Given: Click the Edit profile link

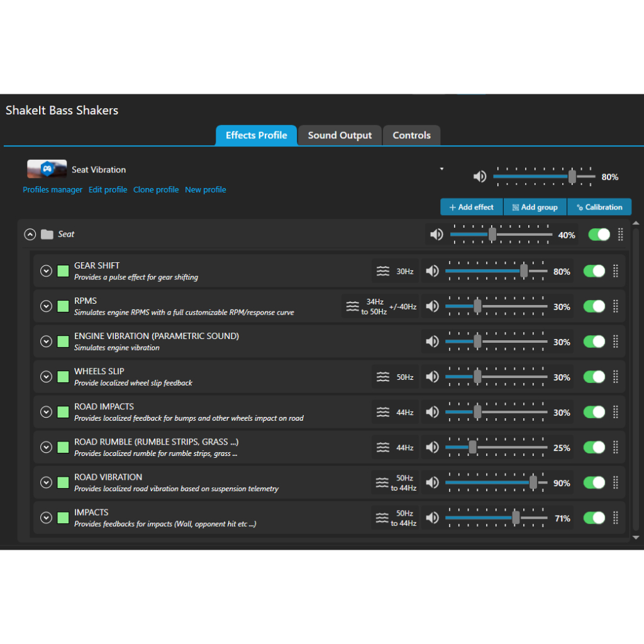Looking at the screenshot, I should click(x=108, y=190).
